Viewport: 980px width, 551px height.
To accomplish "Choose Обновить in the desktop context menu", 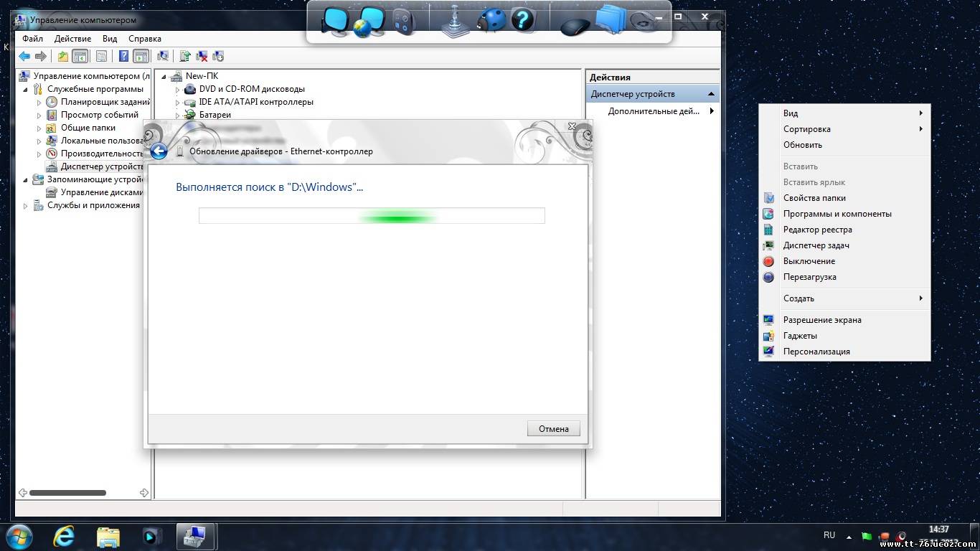I will 845,145.
